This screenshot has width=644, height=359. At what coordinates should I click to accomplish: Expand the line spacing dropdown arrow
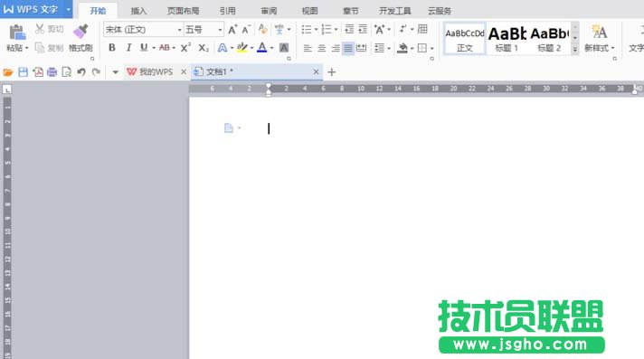tap(389, 49)
